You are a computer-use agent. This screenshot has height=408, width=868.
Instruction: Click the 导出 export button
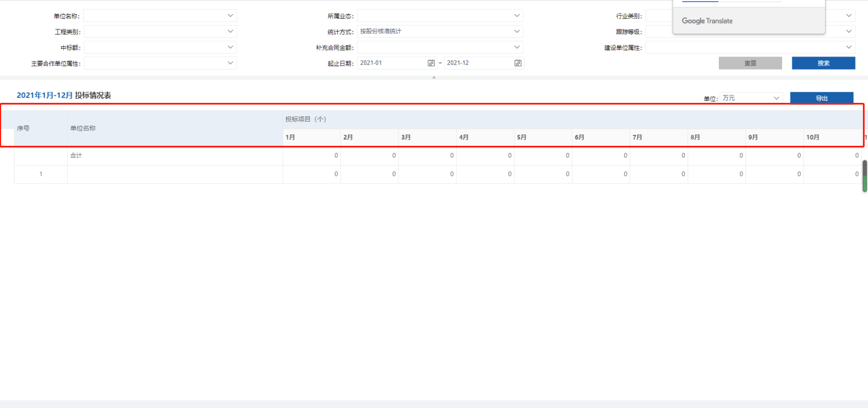822,98
